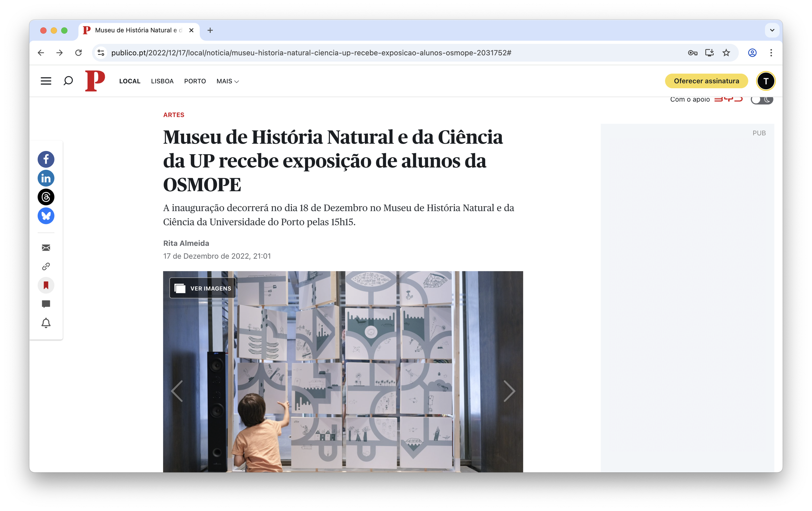Viewport: 812px width, 511px height.
Task: Bookmark the article for later reading
Action: click(46, 285)
